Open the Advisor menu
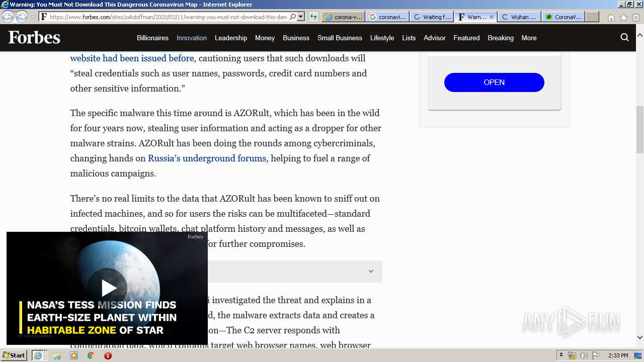This screenshot has width=644, height=362. 435,38
